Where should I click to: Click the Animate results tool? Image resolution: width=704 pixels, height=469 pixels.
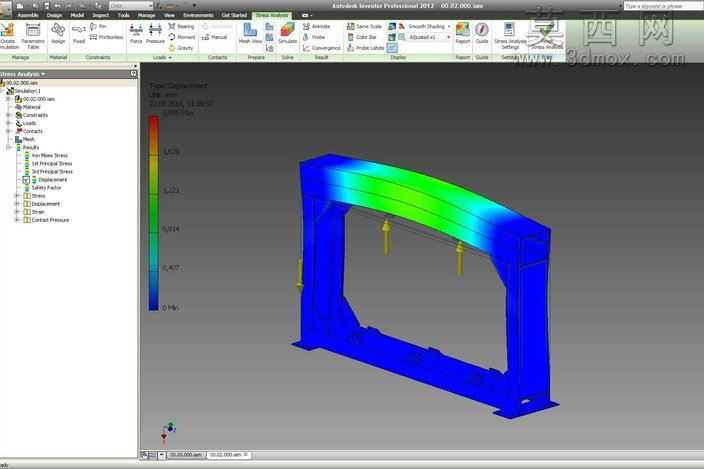point(317,26)
